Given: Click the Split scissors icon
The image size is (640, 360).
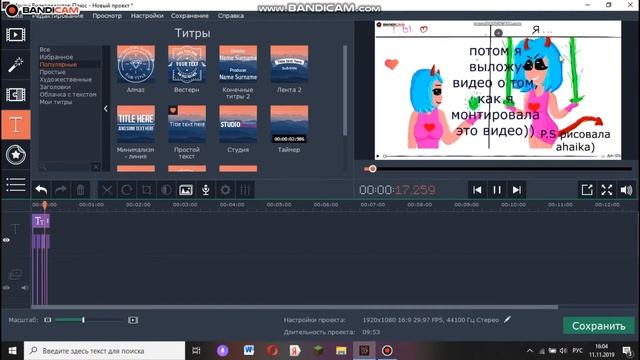Looking at the screenshot, I should [107, 190].
